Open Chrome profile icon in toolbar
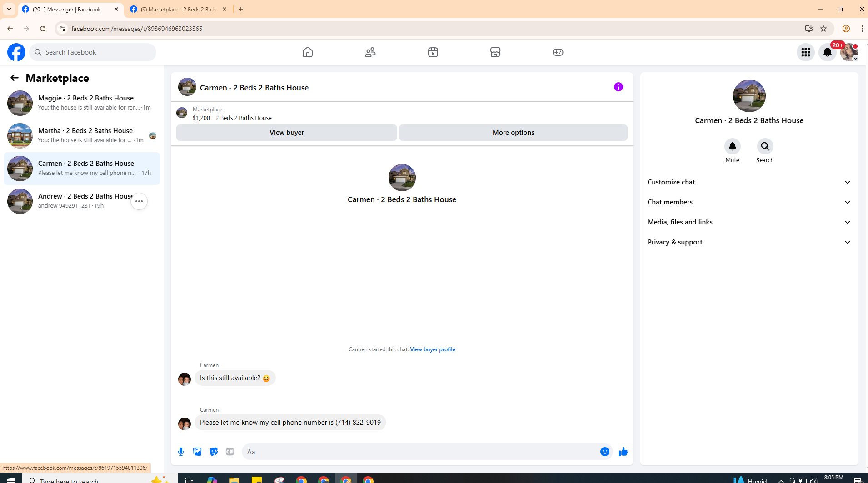Image resolution: width=868 pixels, height=483 pixels. 846,29
